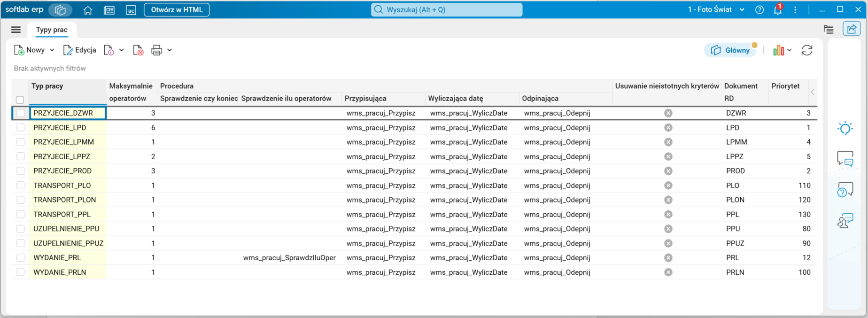868x318 pixels.
Task: Toggle the header select-all checkbox
Action: pos(20,100)
